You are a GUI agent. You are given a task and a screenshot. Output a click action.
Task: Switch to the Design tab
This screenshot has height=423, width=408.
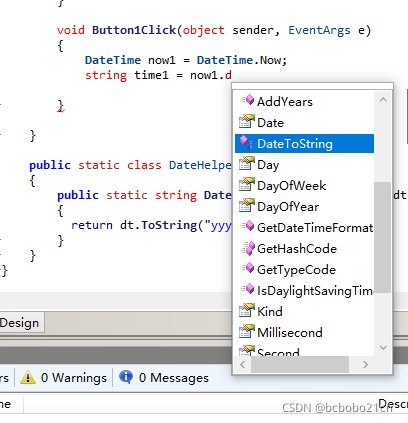20,323
